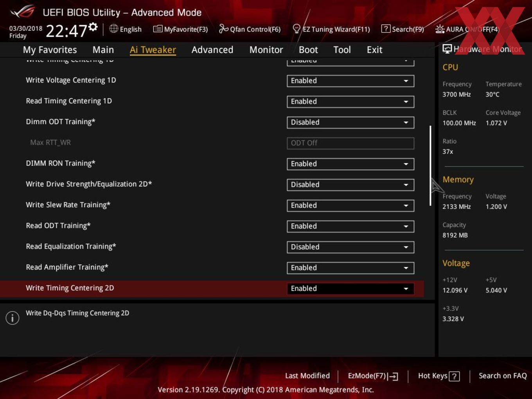Expand Write Drive Strength/Equalization 2D dropdown

point(350,185)
